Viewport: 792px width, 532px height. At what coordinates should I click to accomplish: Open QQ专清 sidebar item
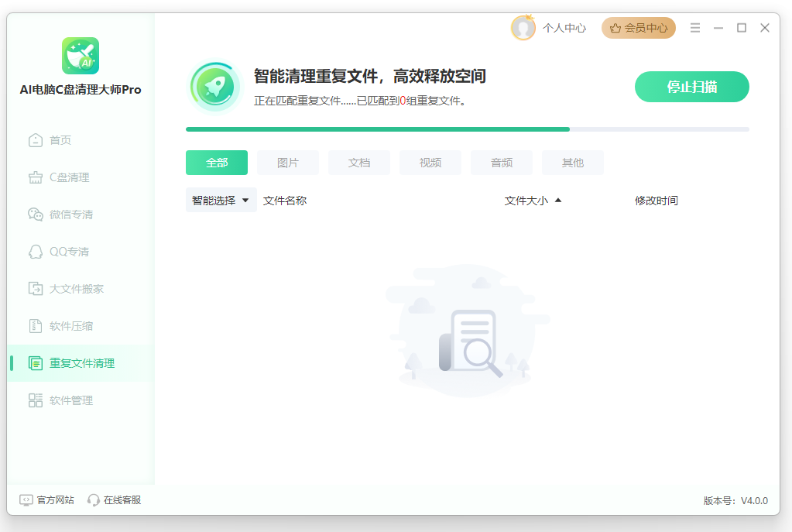click(x=81, y=252)
